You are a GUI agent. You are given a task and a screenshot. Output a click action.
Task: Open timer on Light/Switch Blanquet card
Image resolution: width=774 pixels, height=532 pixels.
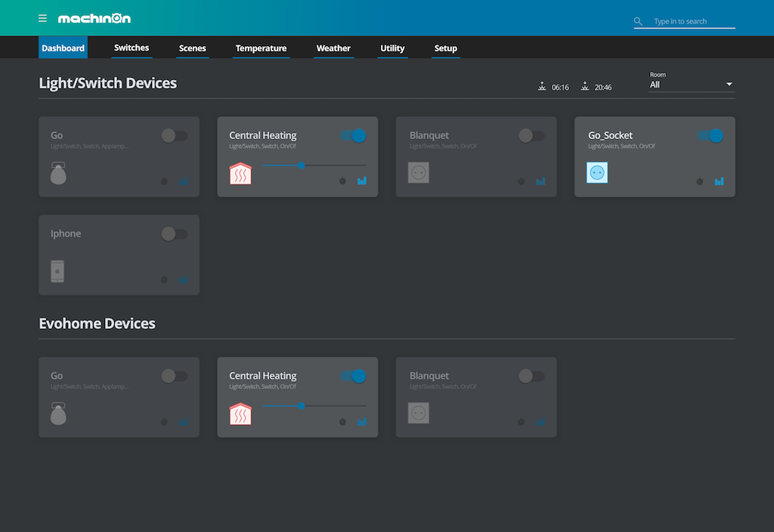point(522,181)
